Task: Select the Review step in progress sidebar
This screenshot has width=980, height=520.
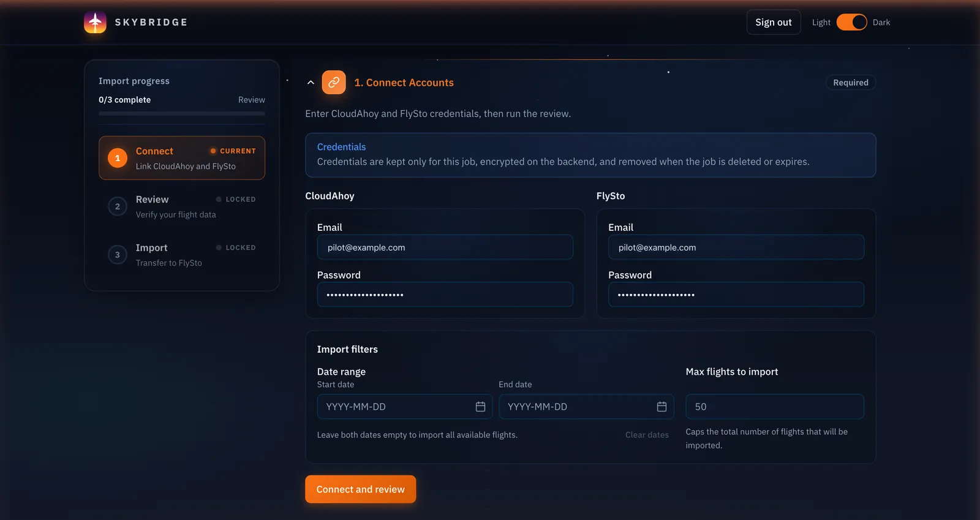Action: pos(182,206)
